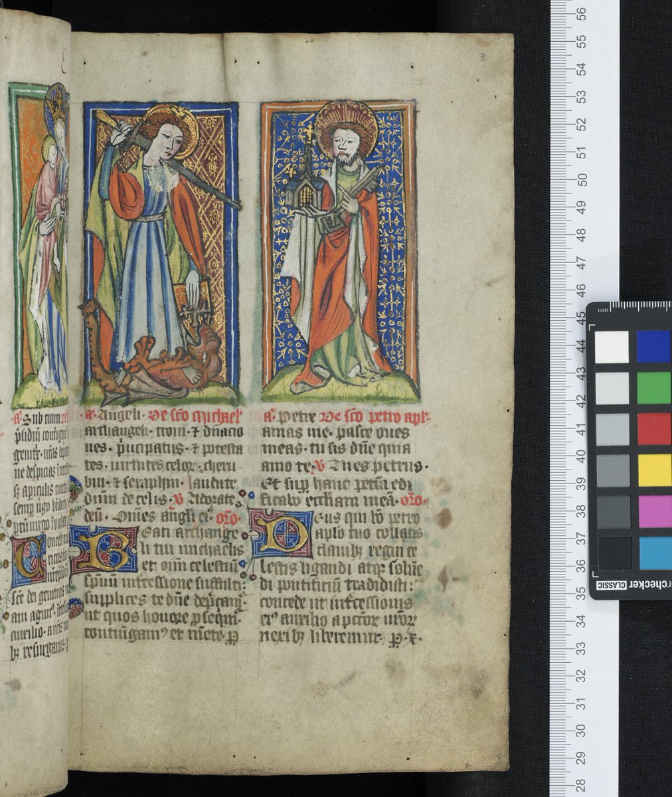
Task: Select the green patch on the color checker
Action: (x=654, y=388)
